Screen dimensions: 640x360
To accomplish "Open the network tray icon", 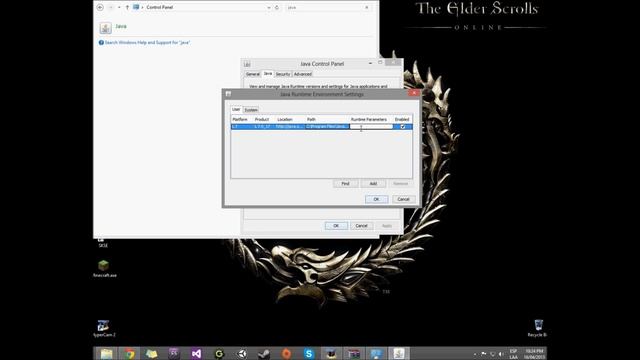I will click(492, 354).
